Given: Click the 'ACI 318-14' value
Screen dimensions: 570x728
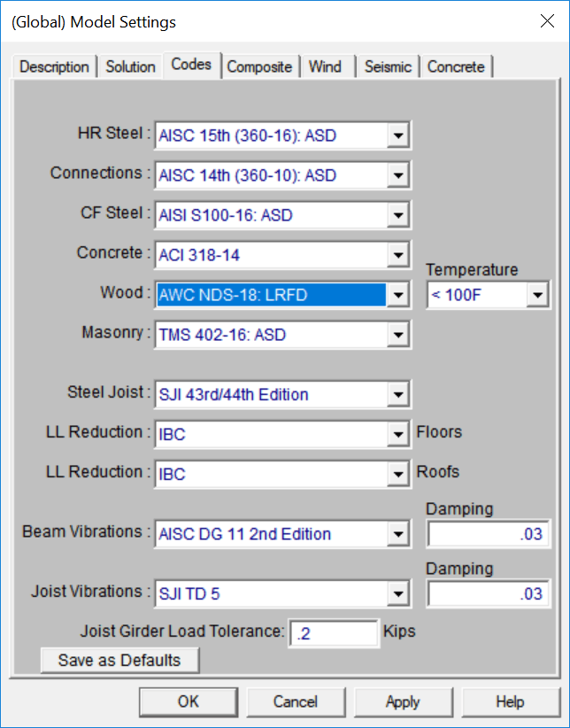Looking at the screenshot, I should (199, 255).
